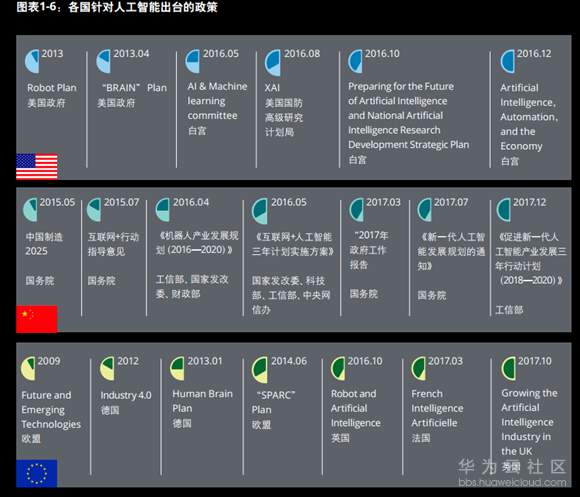Click the teal pie icon beside 2015.07
580x497 pixels.
94,209
